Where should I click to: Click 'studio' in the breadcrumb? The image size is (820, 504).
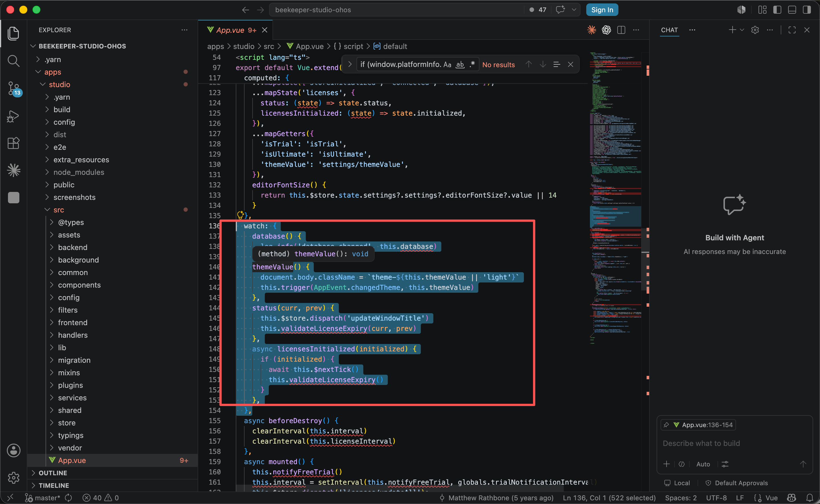click(243, 46)
